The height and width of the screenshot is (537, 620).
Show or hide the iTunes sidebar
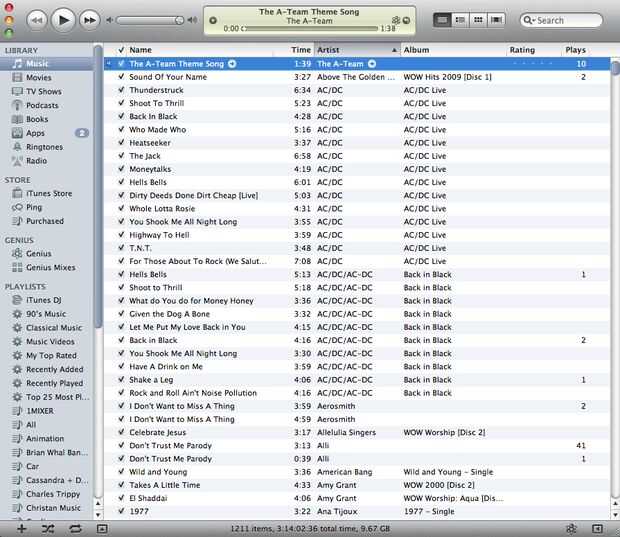[597, 529]
